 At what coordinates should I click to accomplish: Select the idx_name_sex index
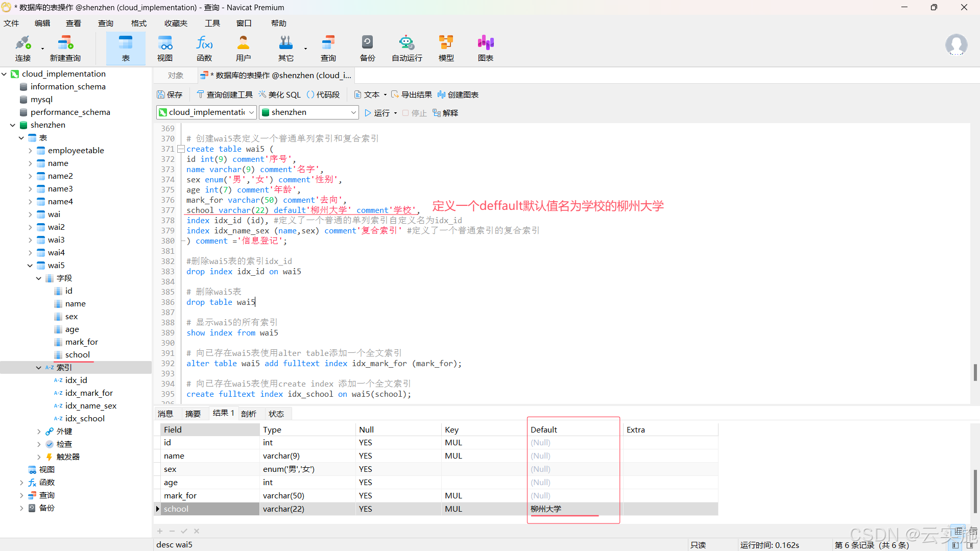[91, 406]
